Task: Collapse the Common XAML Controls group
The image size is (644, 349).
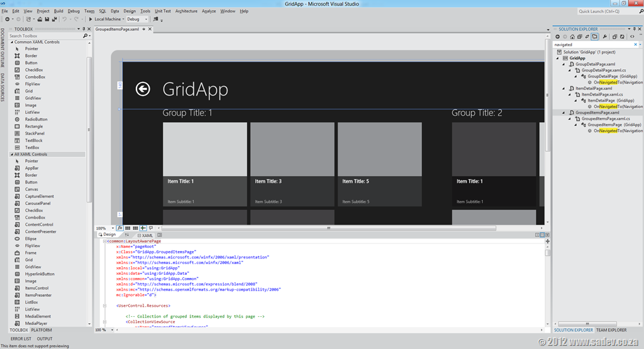Action: click(11, 42)
